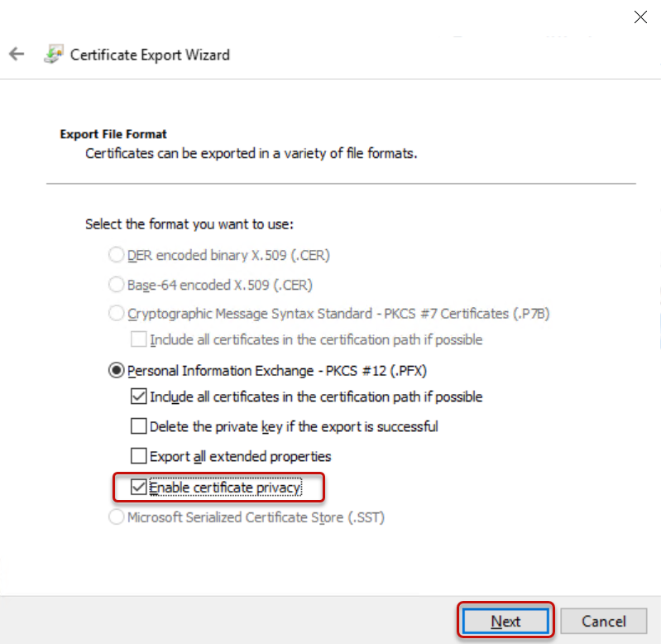Click the Certificate Export Wizard title text
Viewport: 661px width, 644px height.
tap(150, 55)
